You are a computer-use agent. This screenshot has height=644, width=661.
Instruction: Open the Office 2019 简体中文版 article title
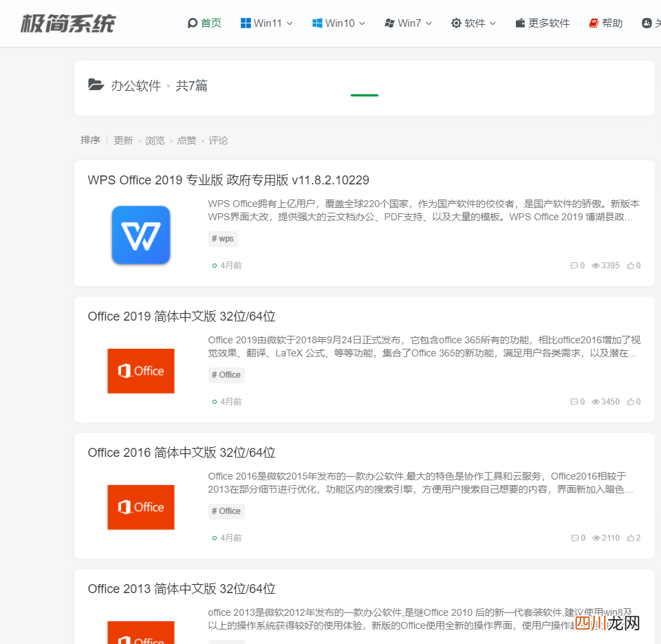pyautogui.click(x=182, y=316)
